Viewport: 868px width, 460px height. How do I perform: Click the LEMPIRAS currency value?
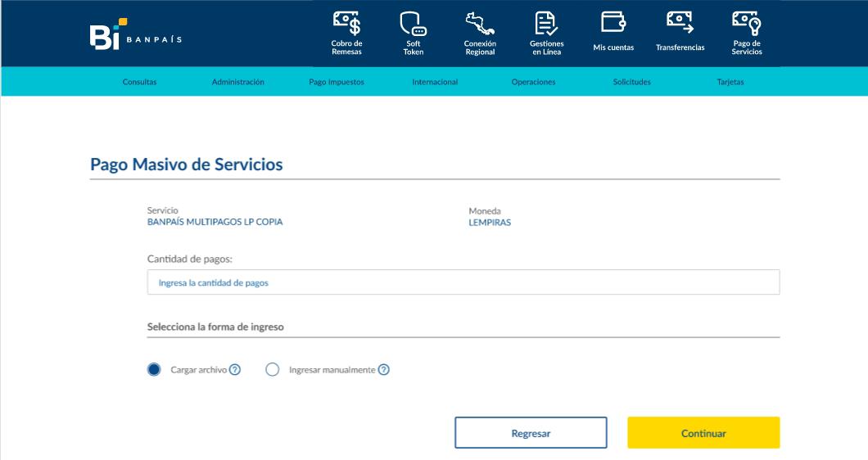490,223
